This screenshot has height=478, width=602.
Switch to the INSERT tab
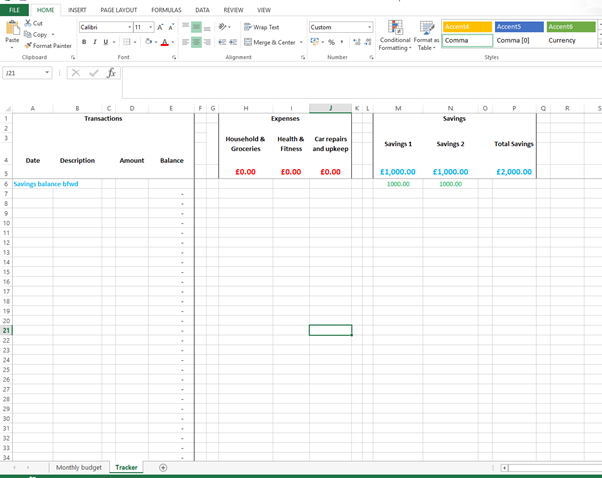coord(77,10)
